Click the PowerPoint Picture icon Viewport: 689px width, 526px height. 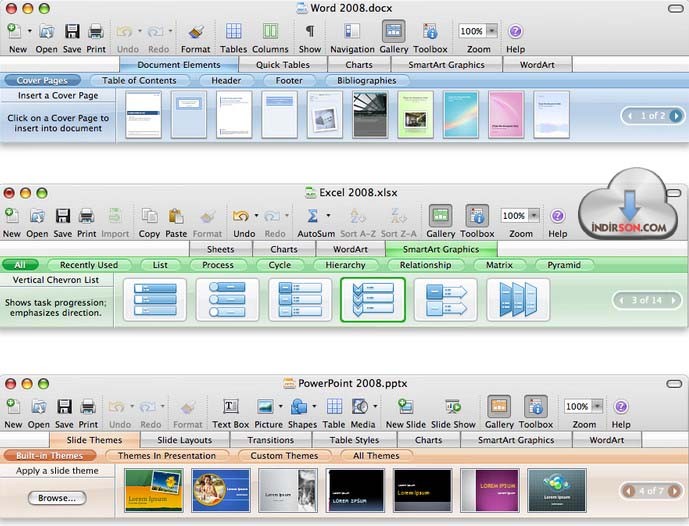tap(265, 407)
